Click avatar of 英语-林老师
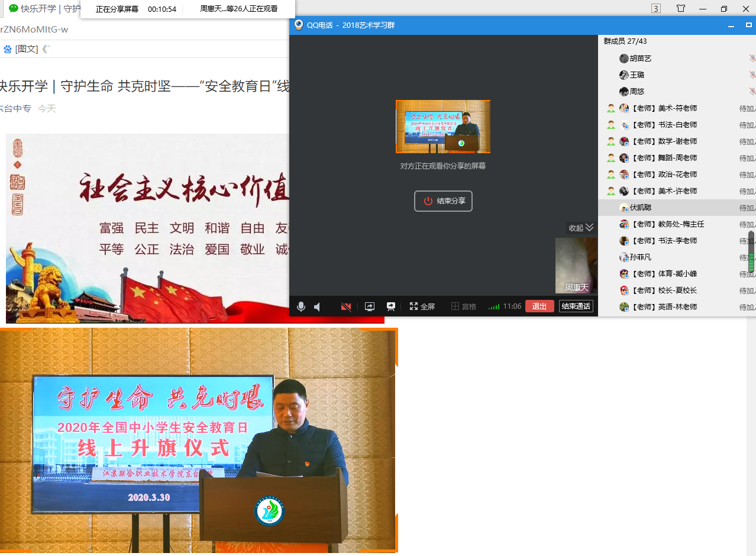 click(623, 307)
